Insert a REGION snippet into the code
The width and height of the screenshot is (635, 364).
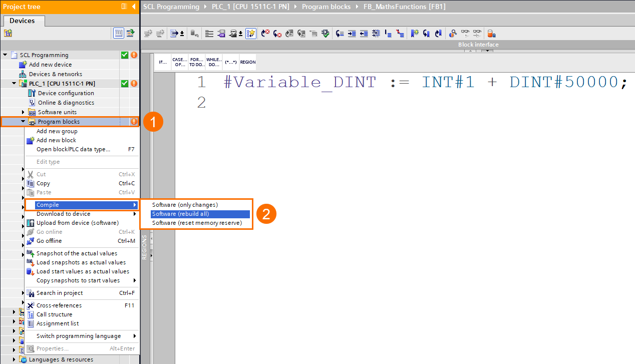pyautogui.click(x=247, y=62)
